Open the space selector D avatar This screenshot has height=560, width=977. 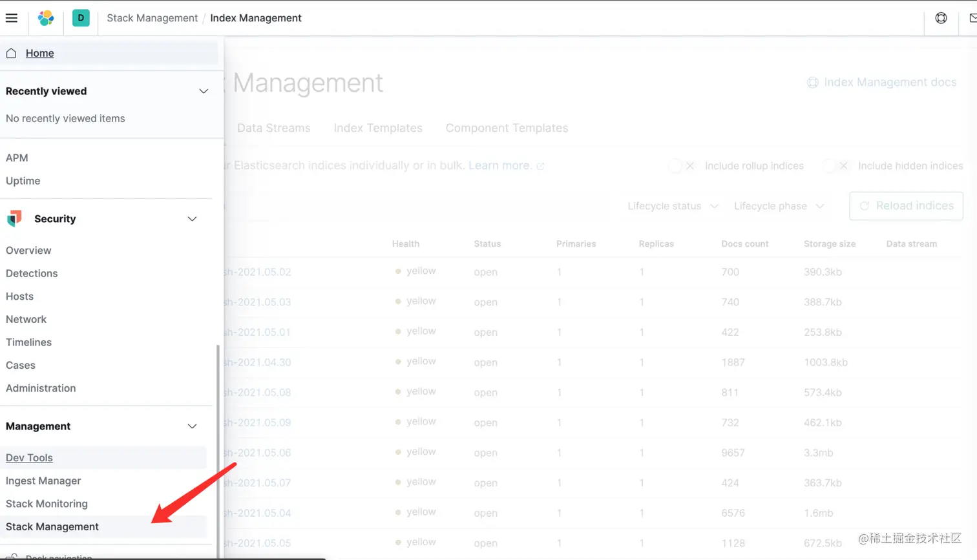(x=81, y=18)
